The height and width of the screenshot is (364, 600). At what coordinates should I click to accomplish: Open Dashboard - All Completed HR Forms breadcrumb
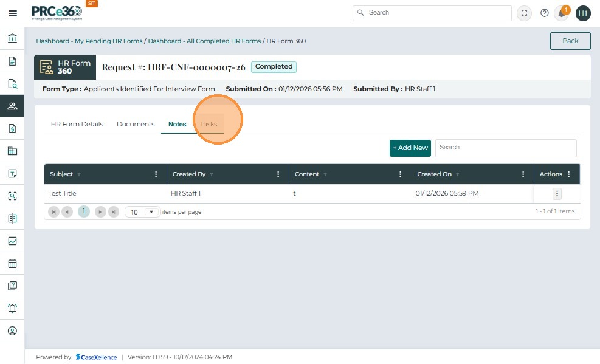click(x=204, y=41)
